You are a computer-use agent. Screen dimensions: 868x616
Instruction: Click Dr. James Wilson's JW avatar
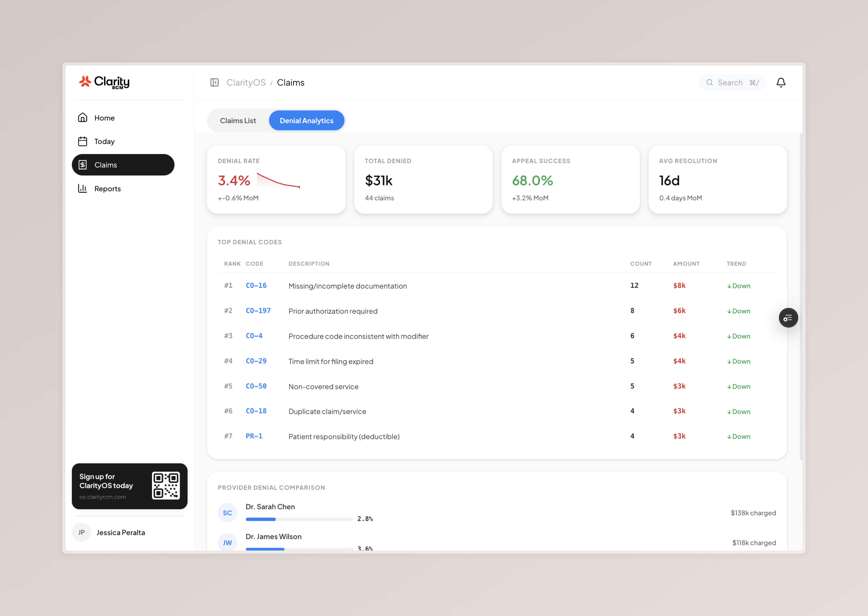(227, 542)
